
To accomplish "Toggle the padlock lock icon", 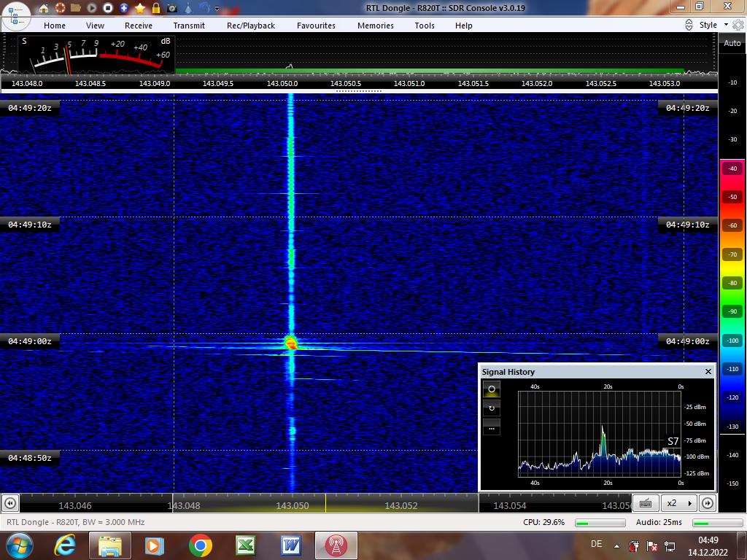I will coord(156,8).
